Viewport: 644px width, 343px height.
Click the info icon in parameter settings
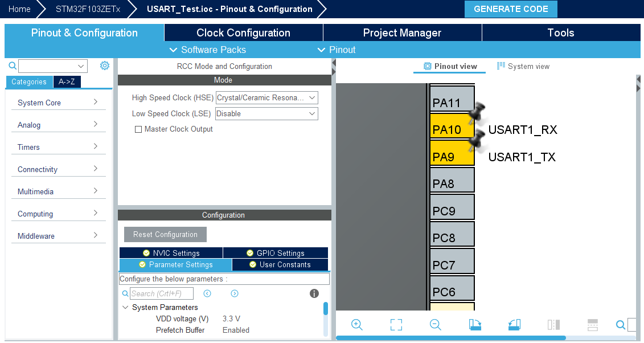point(314,293)
